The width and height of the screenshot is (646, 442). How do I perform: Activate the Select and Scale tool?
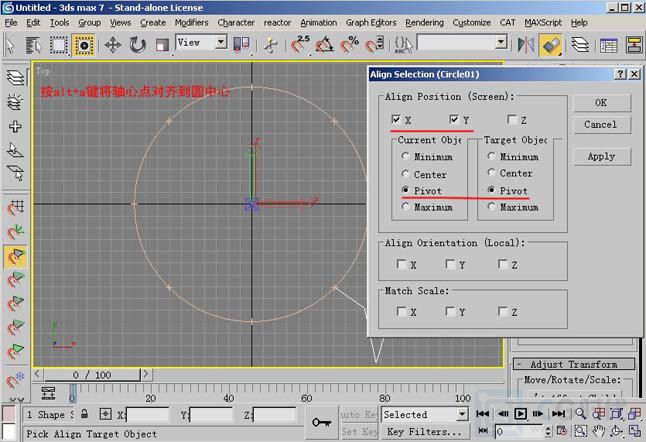point(162,45)
